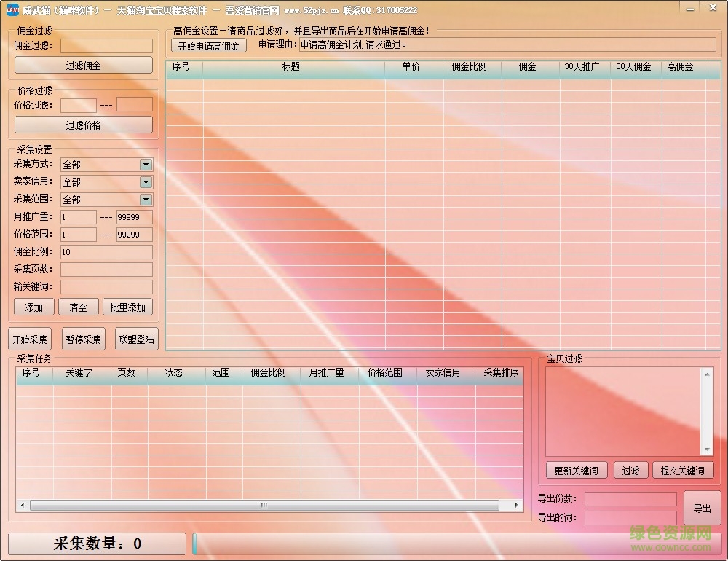Start the 开始申请高佣金 process
728x561 pixels.
209,45
